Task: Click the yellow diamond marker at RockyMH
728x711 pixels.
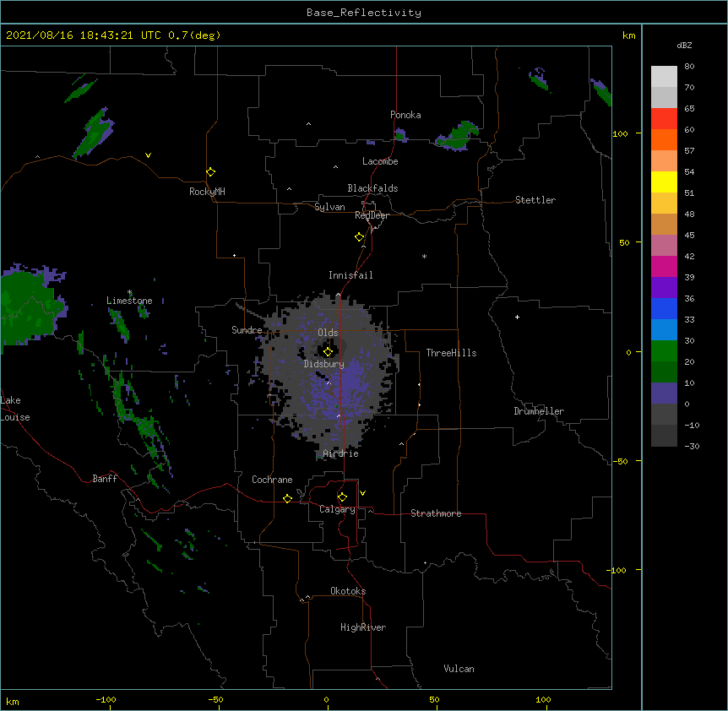Action: click(210, 172)
